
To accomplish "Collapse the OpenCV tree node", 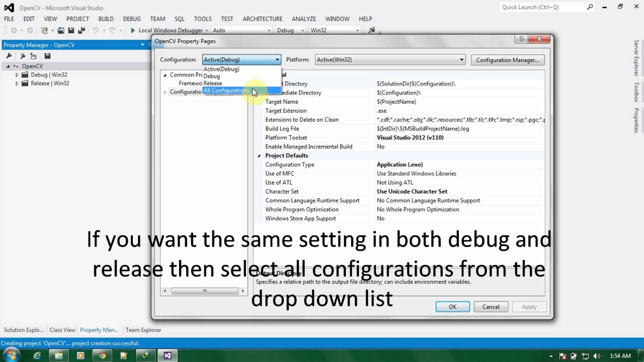I will click(x=8, y=66).
